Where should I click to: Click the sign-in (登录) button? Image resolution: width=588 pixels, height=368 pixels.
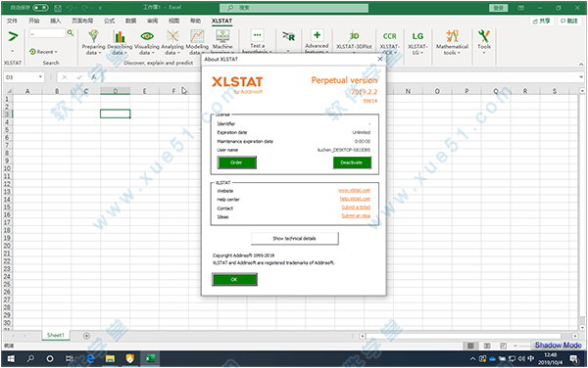tap(499, 8)
